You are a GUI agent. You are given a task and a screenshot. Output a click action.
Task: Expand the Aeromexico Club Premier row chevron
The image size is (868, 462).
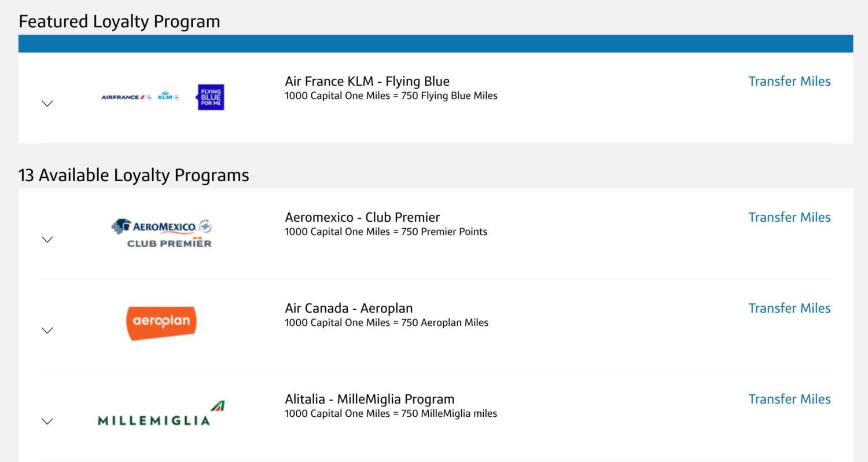click(47, 240)
